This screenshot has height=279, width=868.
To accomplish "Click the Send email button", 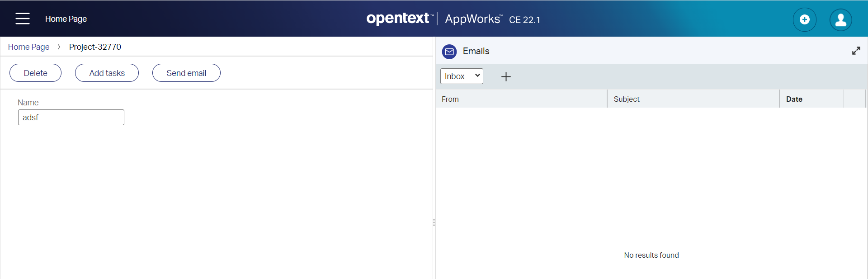I will [186, 73].
